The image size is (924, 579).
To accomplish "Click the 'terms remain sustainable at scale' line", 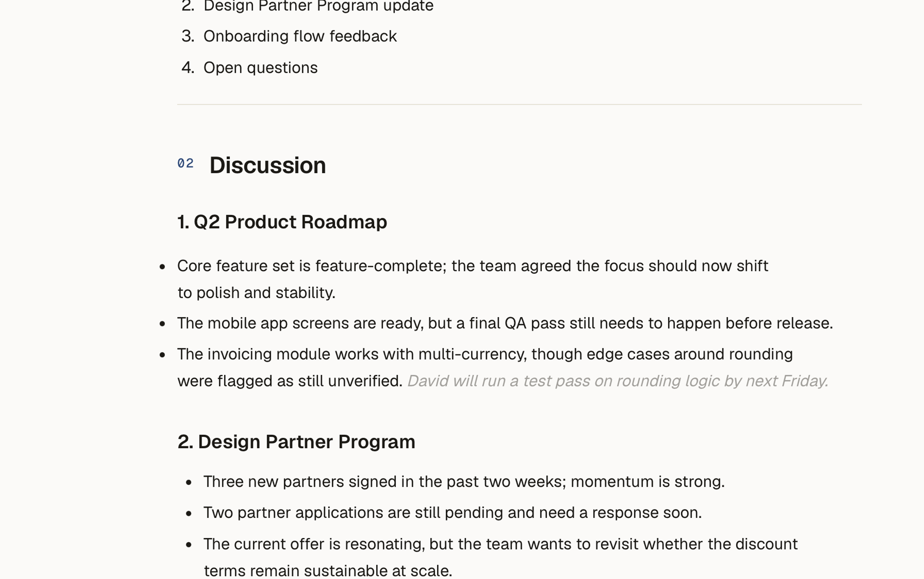I will click(x=328, y=571).
